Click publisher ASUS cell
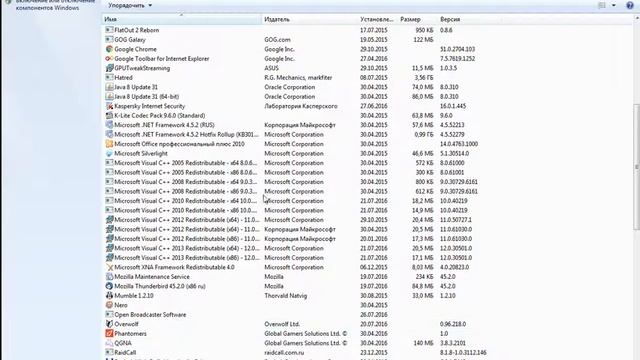This screenshot has height=360, width=640. coord(271,68)
